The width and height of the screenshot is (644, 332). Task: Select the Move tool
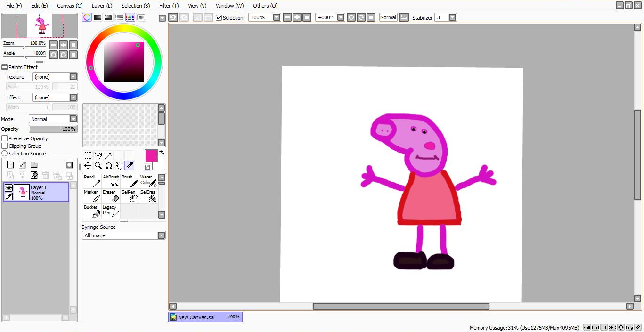[x=88, y=166]
